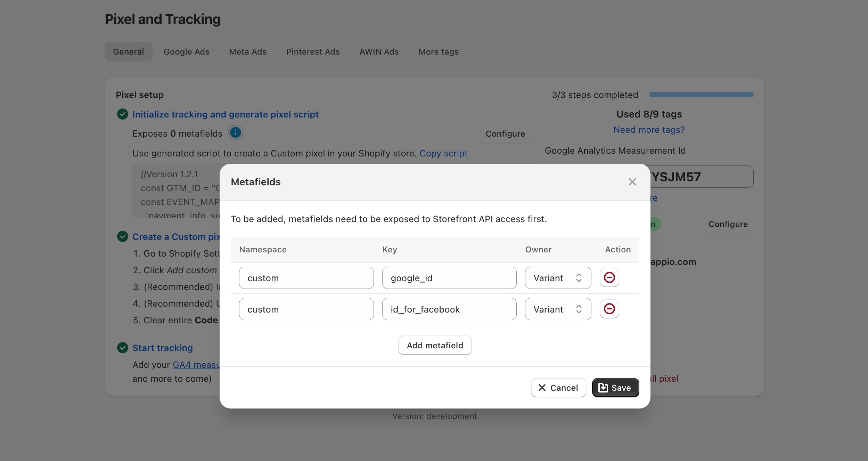Click the metafields info icon
Image resolution: width=868 pixels, height=461 pixels.
235,133
